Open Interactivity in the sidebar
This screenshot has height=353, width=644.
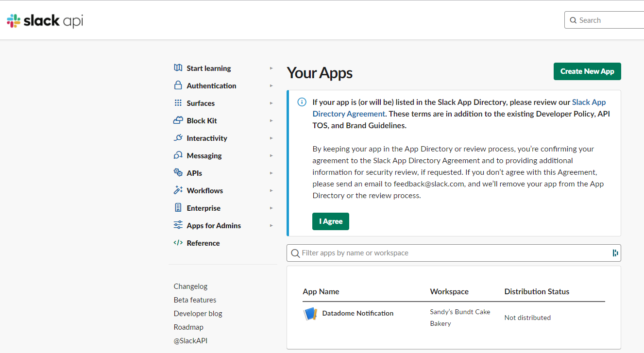coord(207,138)
